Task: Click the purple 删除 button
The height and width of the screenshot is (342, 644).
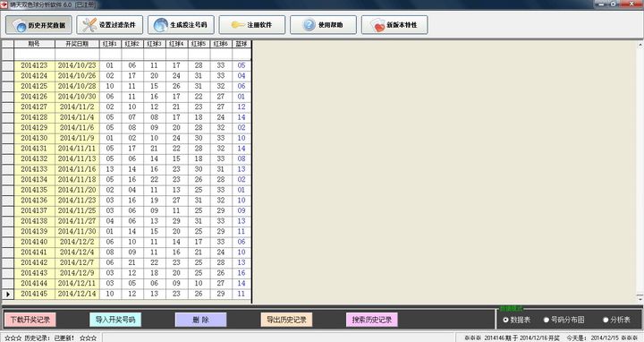Action: click(201, 320)
